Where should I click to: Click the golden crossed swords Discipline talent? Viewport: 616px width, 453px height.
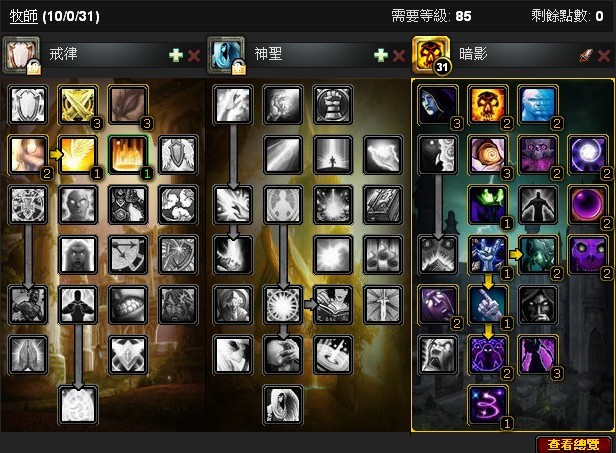click(x=78, y=105)
